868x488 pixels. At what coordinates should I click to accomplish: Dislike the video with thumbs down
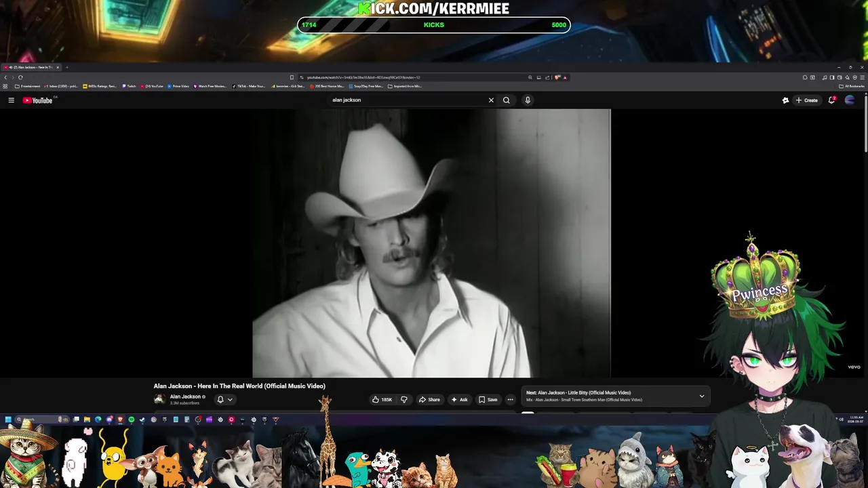[403, 400]
